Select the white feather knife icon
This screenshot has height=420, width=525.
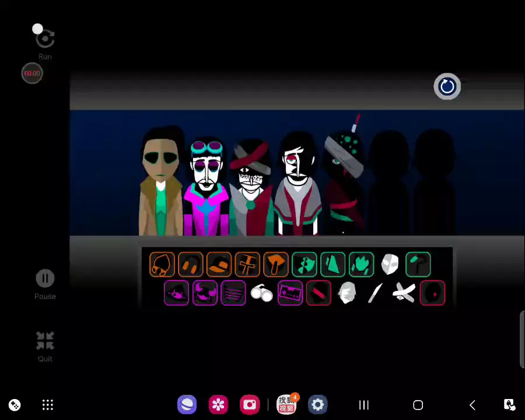click(375, 293)
